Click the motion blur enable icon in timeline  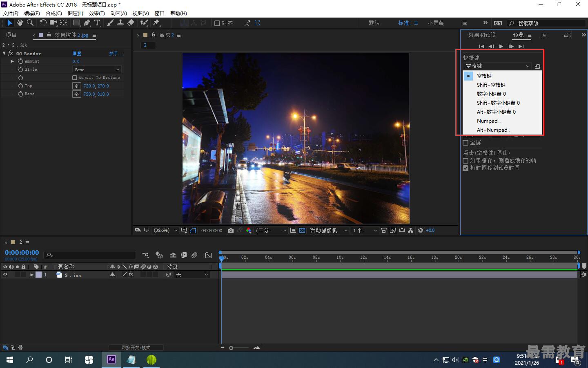(194, 255)
